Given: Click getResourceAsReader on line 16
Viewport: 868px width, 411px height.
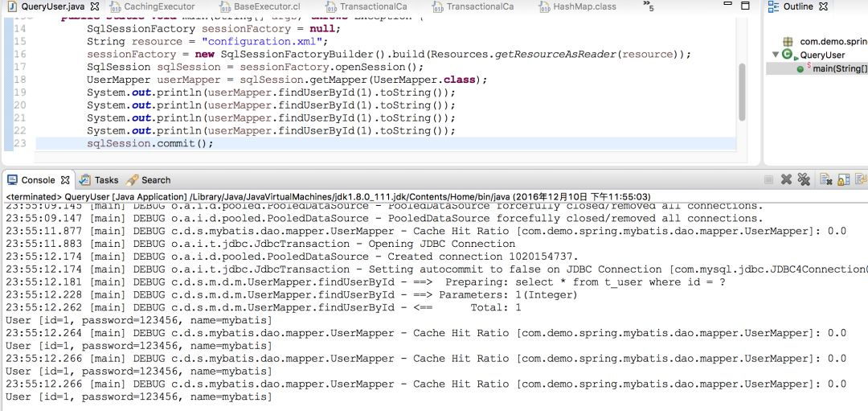Looking at the screenshot, I should (555, 54).
